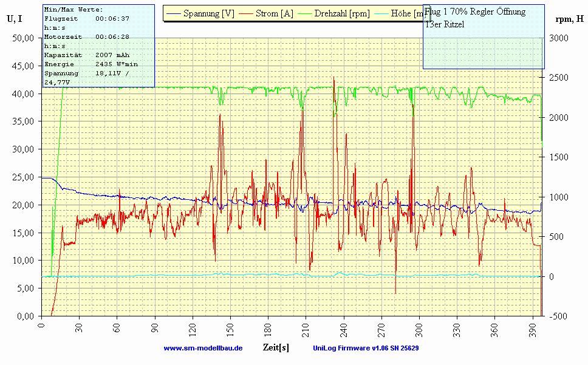Click the green Drehzahl legend line sample

[x=304, y=13]
